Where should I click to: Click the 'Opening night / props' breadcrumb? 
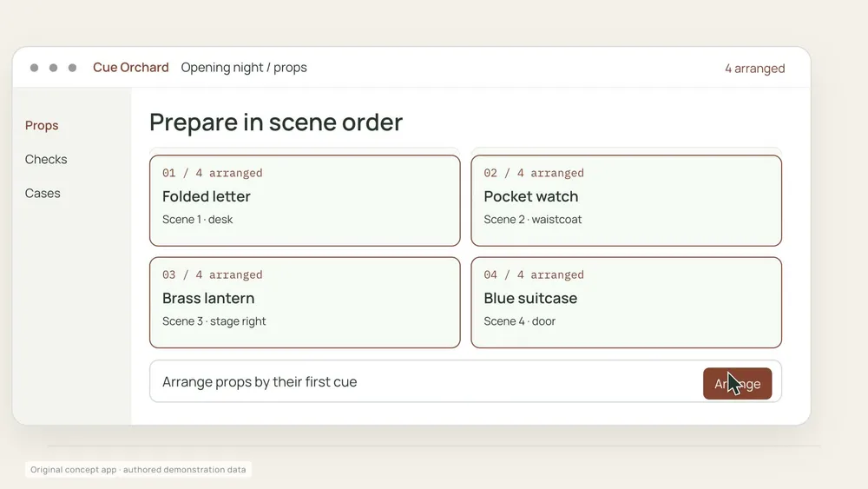[x=244, y=67]
